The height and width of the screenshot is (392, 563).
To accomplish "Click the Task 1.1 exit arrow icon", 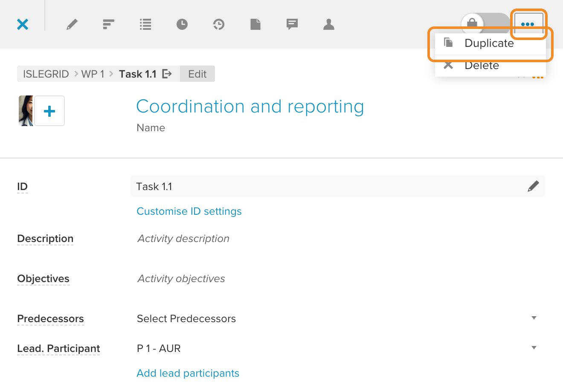I will click(167, 74).
